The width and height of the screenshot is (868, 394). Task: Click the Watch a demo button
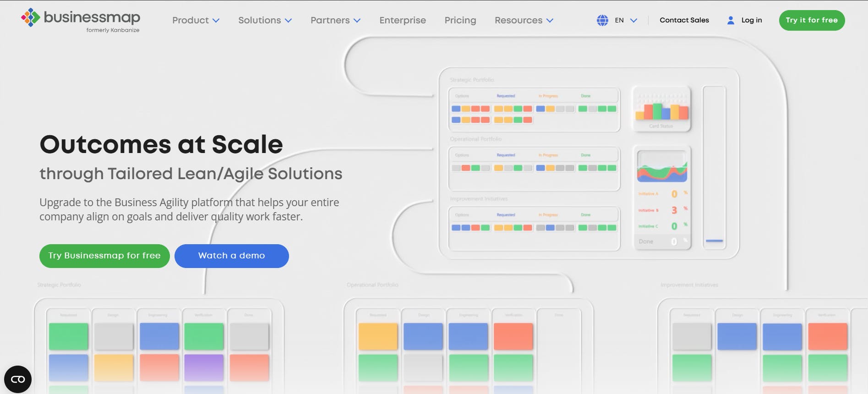click(x=231, y=256)
